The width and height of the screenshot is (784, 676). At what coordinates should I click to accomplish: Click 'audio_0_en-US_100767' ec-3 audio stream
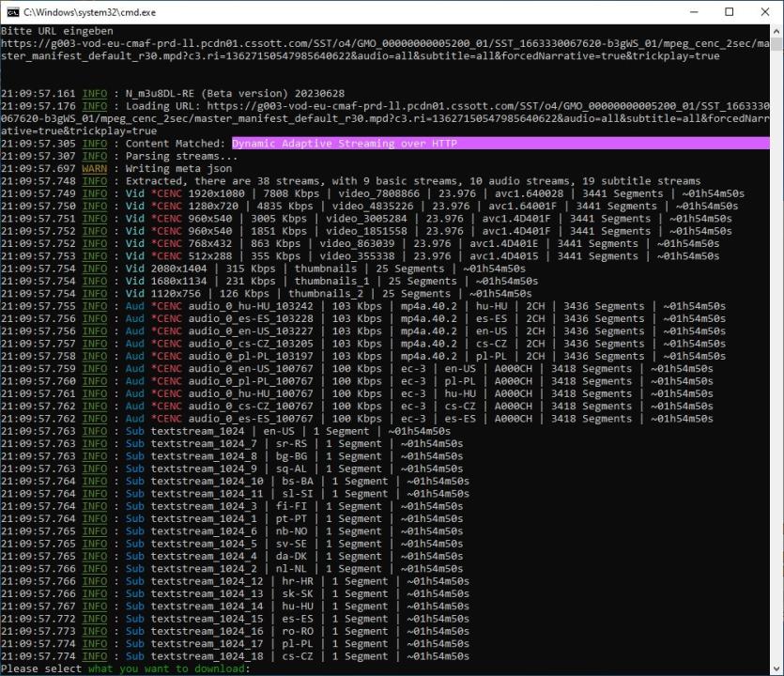click(x=251, y=368)
